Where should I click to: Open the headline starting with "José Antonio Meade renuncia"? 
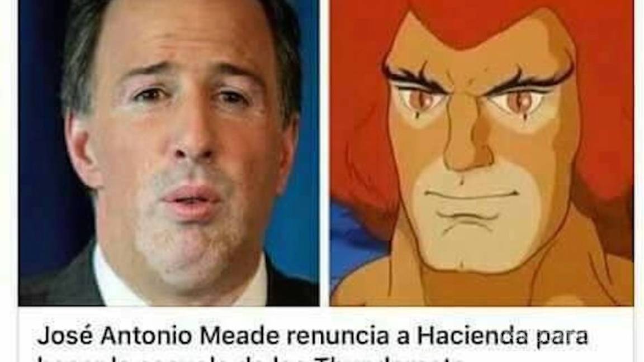coord(312,336)
